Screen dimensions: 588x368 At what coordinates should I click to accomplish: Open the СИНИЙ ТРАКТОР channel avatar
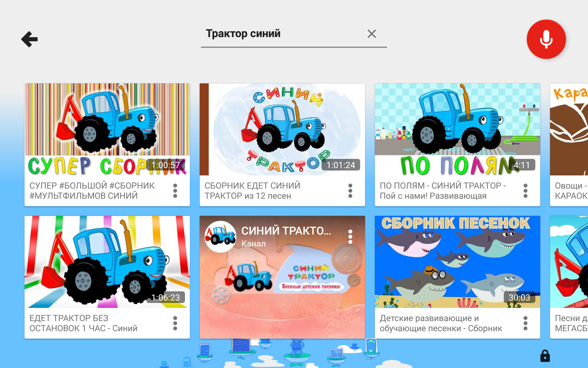click(221, 237)
